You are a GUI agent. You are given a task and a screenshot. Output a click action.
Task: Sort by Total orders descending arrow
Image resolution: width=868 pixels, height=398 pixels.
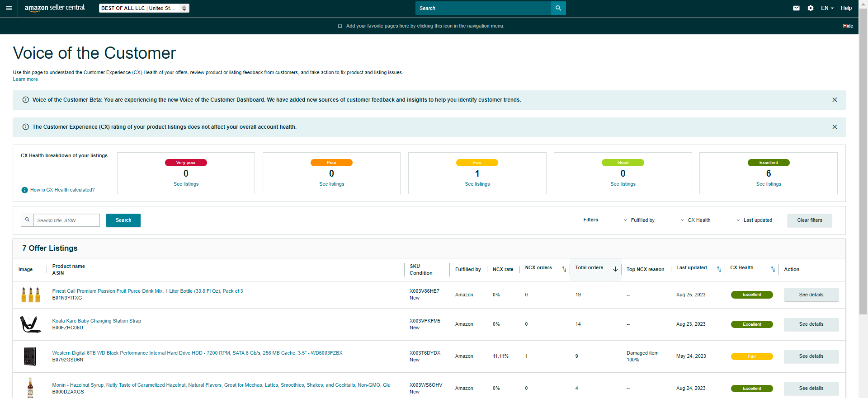pyautogui.click(x=615, y=269)
